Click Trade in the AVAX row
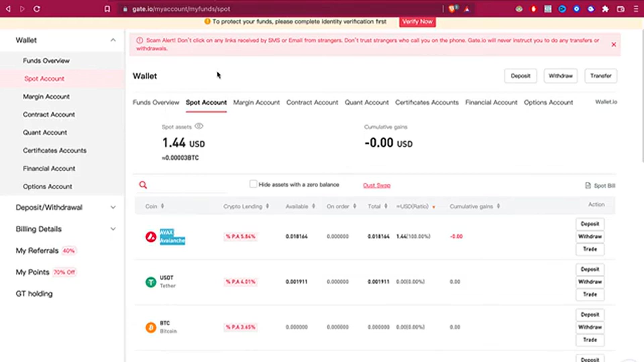The image size is (644, 362). [590, 249]
